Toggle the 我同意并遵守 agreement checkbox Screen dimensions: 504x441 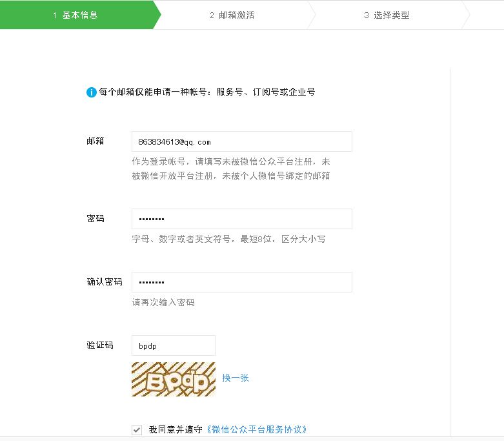(137, 430)
